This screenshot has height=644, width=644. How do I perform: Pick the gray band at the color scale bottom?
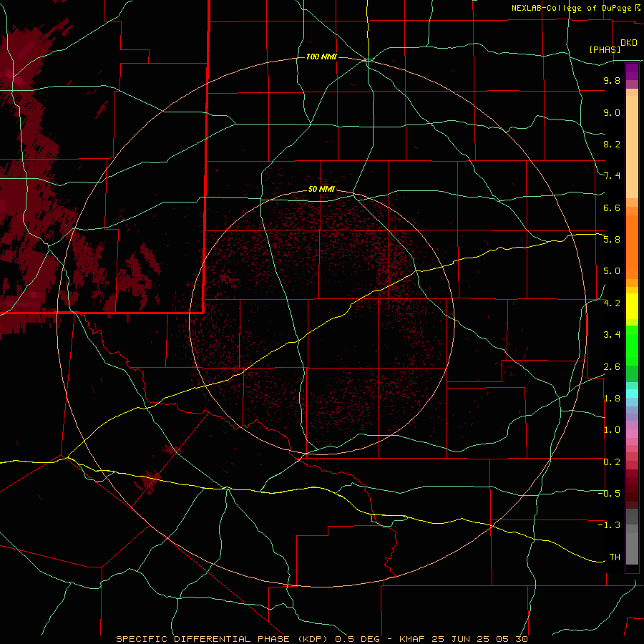click(x=632, y=549)
